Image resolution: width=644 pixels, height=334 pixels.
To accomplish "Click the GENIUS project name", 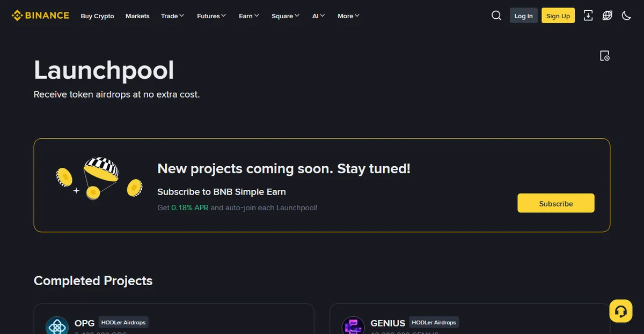I will (387, 323).
